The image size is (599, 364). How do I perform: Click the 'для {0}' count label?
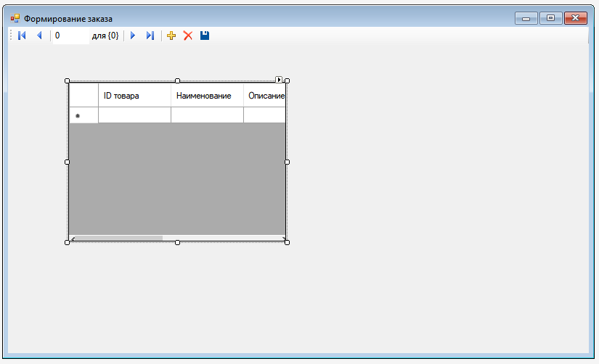tap(105, 36)
